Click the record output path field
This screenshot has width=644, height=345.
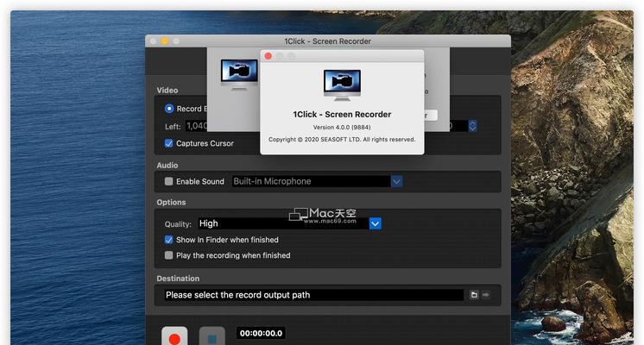click(x=314, y=295)
